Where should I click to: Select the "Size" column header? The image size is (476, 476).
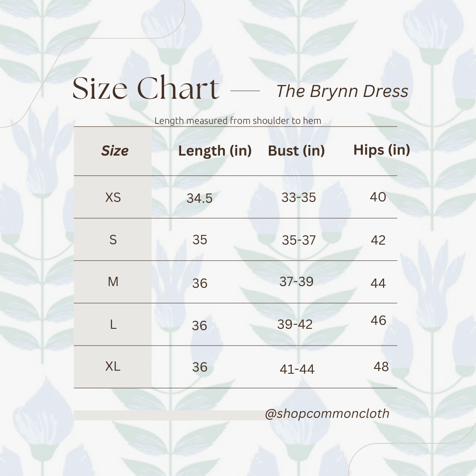(115, 151)
